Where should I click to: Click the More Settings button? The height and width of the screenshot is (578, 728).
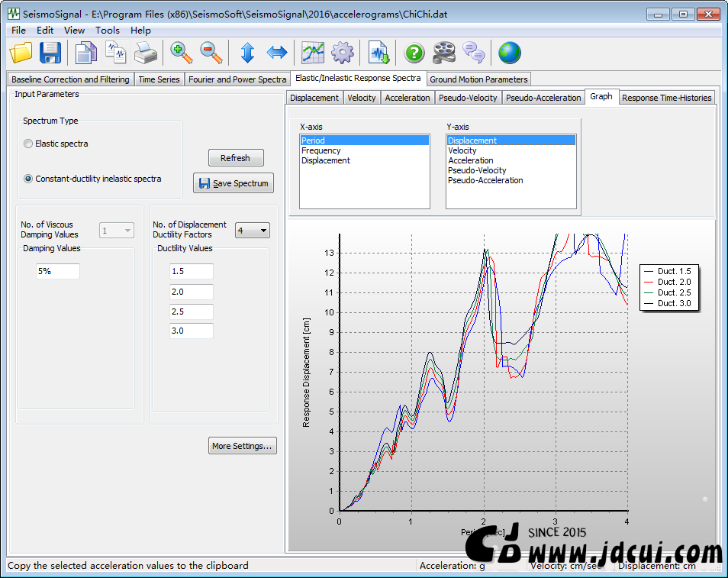[243, 446]
